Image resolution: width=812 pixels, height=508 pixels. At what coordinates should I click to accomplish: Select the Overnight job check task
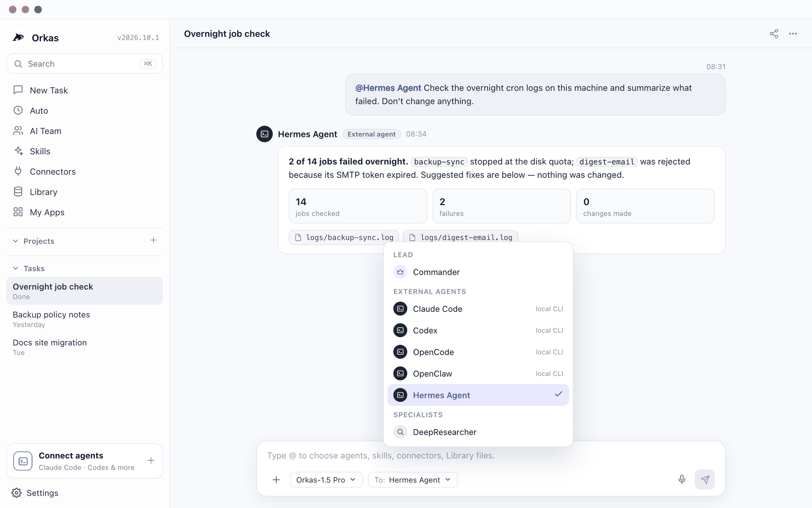84,291
